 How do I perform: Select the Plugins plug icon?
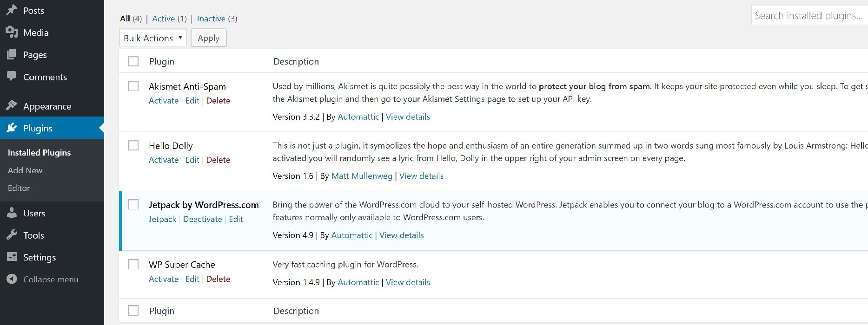(11, 128)
